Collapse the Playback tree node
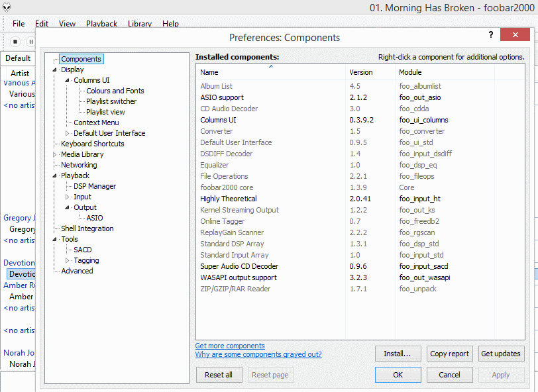The width and height of the screenshot is (538, 392). (55, 175)
